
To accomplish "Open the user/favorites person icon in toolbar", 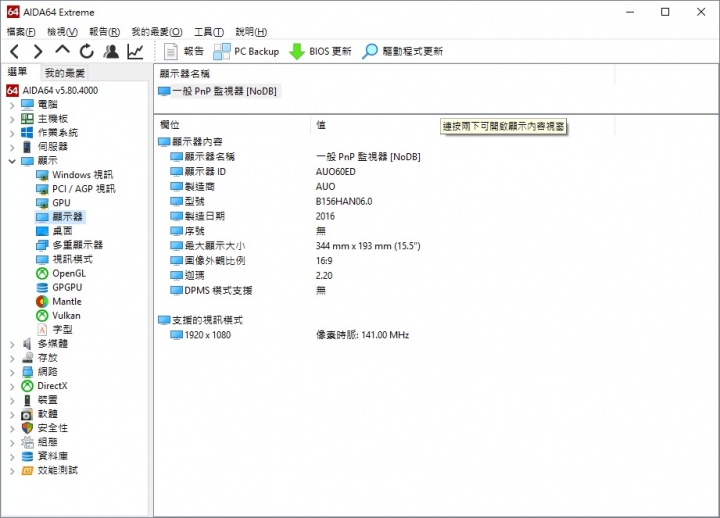I will (x=111, y=51).
